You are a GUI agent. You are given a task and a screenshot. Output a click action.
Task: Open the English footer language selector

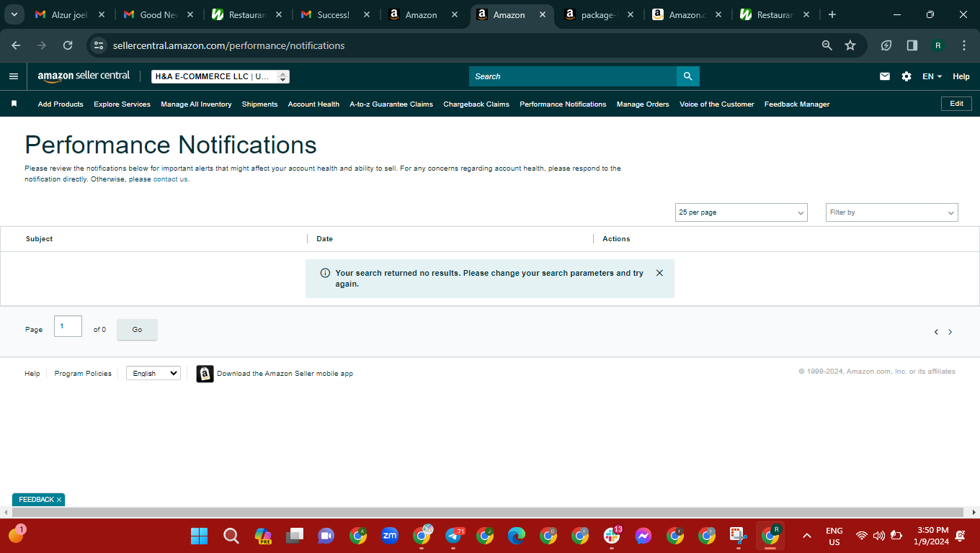tap(153, 373)
